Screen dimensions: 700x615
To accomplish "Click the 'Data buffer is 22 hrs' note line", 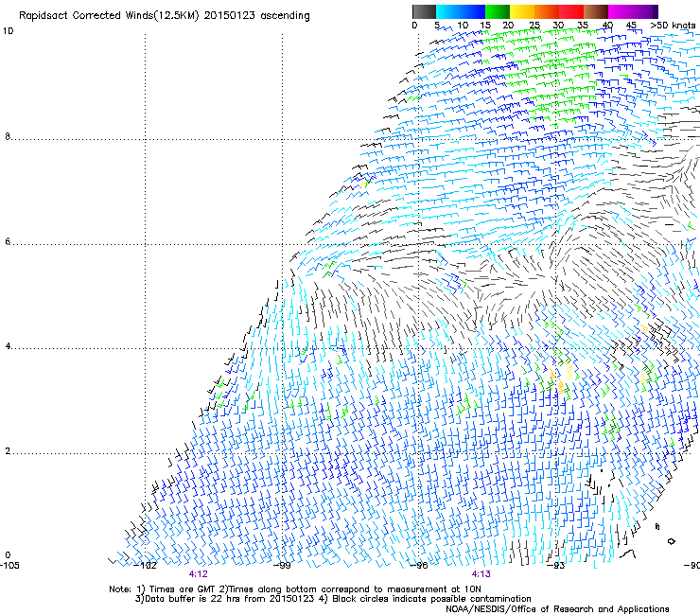I will [x=333, y=599].
